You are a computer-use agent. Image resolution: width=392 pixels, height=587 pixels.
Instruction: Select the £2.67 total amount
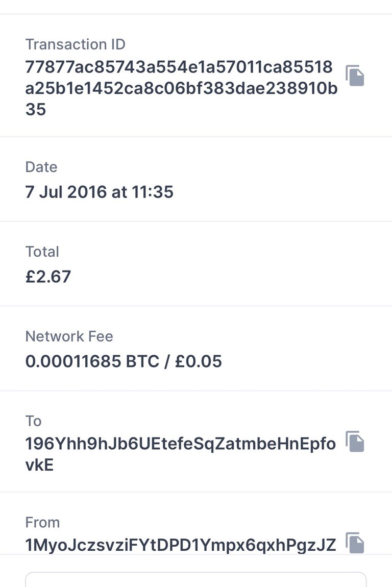48,277
